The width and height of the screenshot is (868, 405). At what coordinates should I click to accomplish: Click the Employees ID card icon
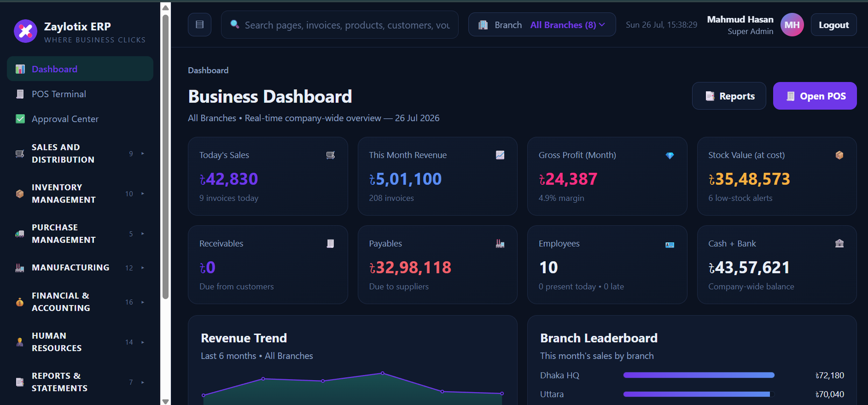(x=670, y=245)
